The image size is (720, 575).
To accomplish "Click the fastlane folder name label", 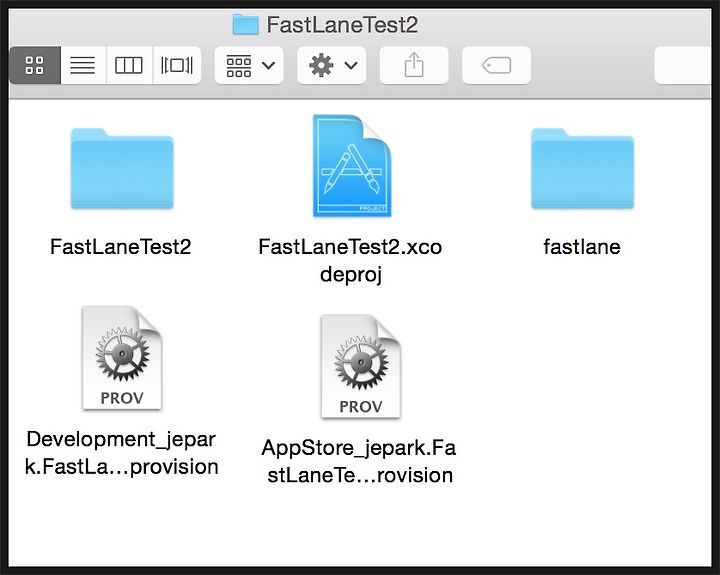I will (582, 247).
